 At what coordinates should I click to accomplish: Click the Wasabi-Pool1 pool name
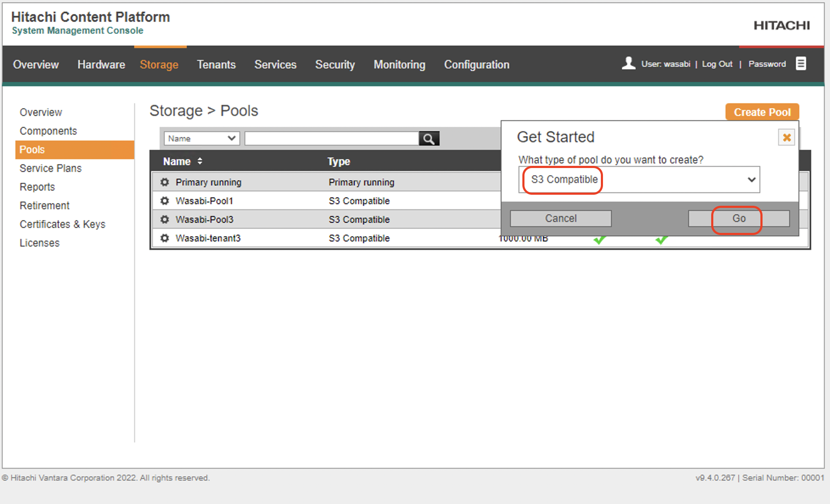click(205, 201)
